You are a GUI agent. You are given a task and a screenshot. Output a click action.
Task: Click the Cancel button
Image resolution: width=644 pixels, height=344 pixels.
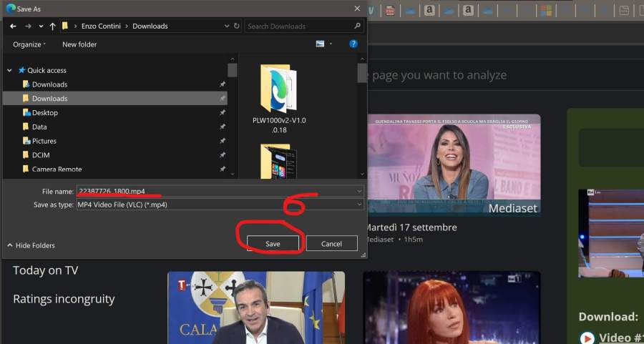[x=331, y=244]
